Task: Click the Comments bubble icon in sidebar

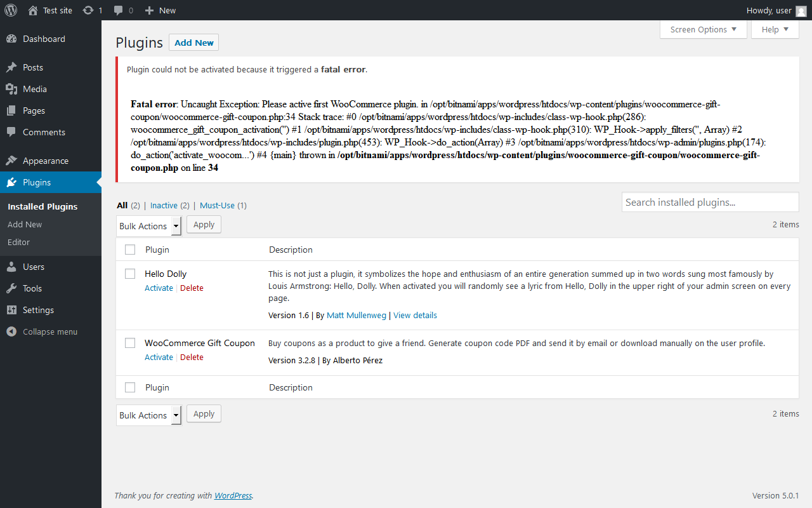Action: 11,132
